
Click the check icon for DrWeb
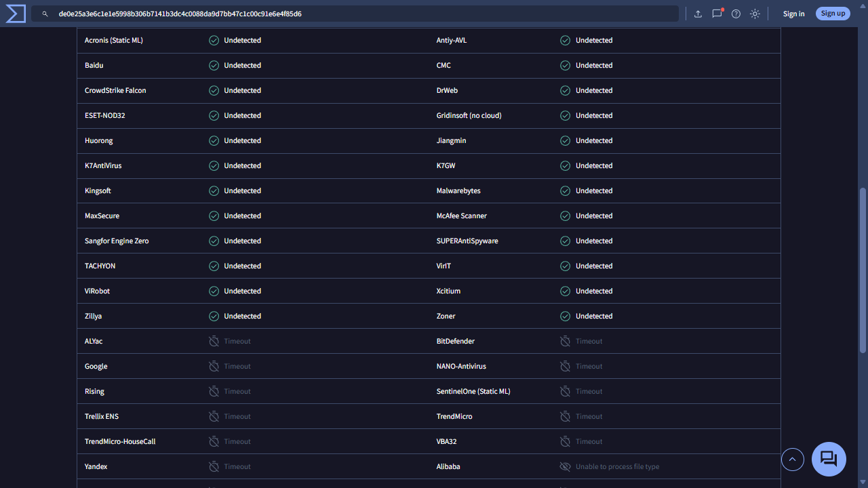[x=565, y=91]
